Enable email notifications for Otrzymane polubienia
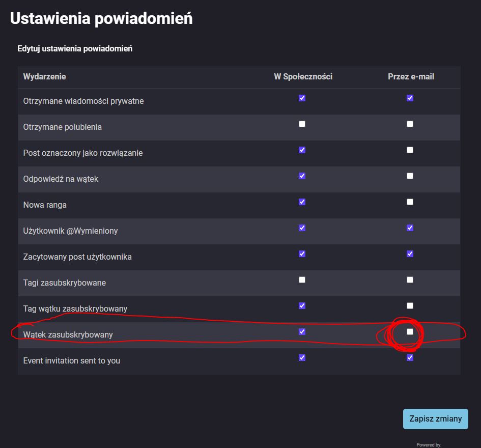Image resolution: width=481 pixels, height=448 pixels. tap(410, 124)
